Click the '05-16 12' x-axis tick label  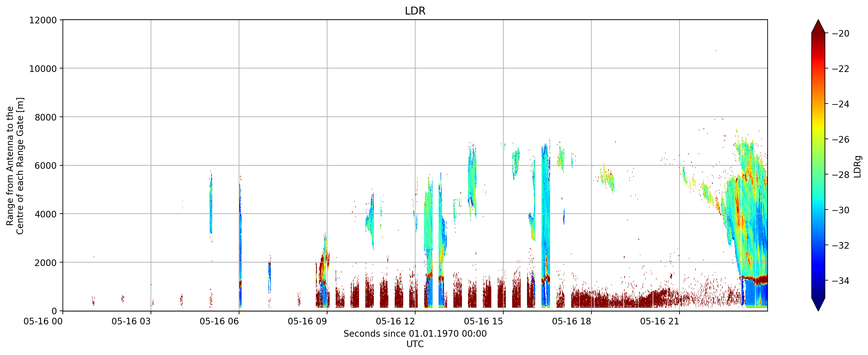coord(395,321)
